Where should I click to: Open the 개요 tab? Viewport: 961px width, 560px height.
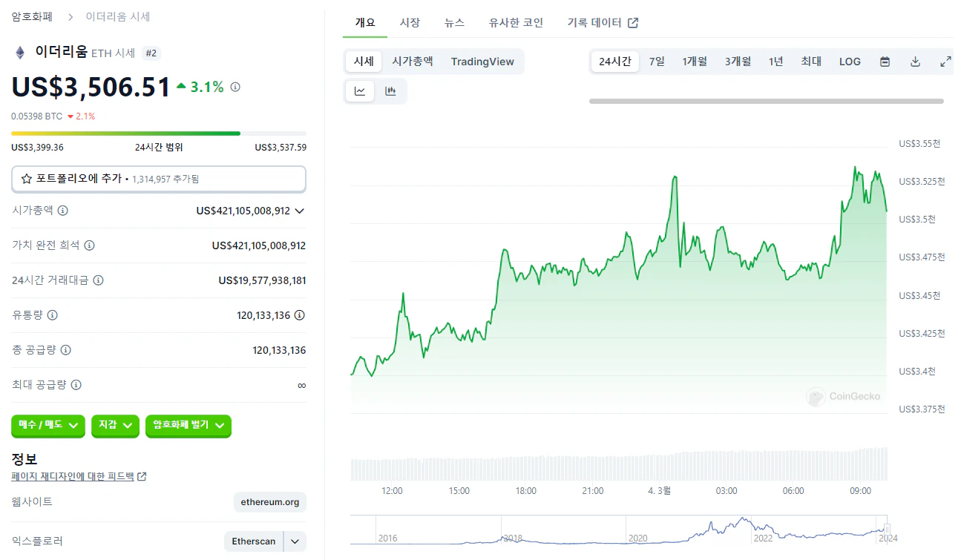pos(365,23)
